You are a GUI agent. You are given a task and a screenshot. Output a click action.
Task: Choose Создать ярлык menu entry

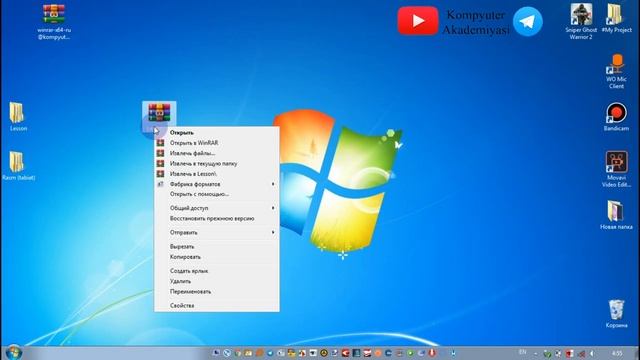coord(217,271)
